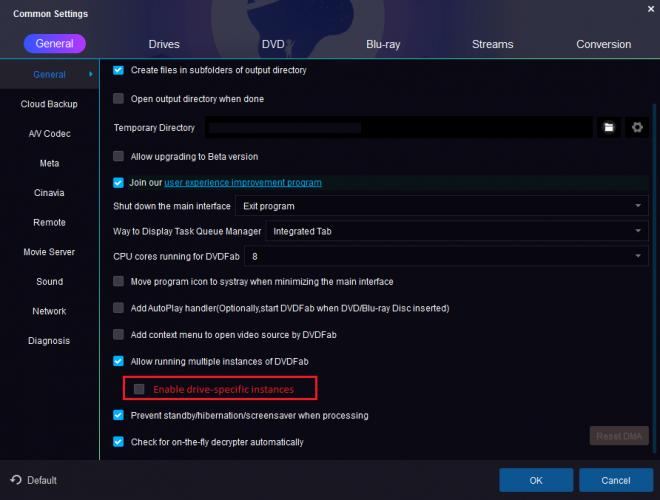The image size is (660, 500).
Task: Open Diagnosis in the sidebar
Action: point(49,340)
